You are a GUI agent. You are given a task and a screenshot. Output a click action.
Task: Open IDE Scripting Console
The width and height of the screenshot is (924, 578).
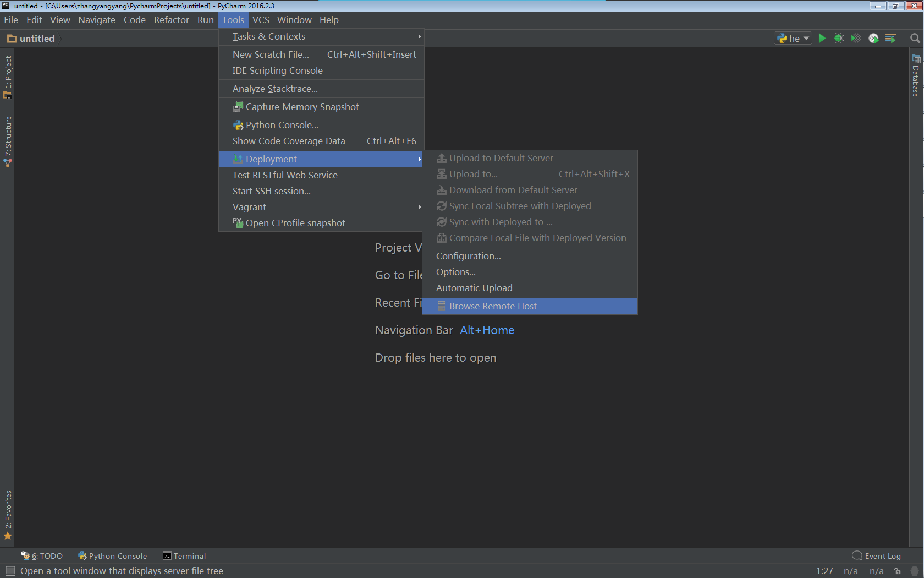click(x=321, y=70)
